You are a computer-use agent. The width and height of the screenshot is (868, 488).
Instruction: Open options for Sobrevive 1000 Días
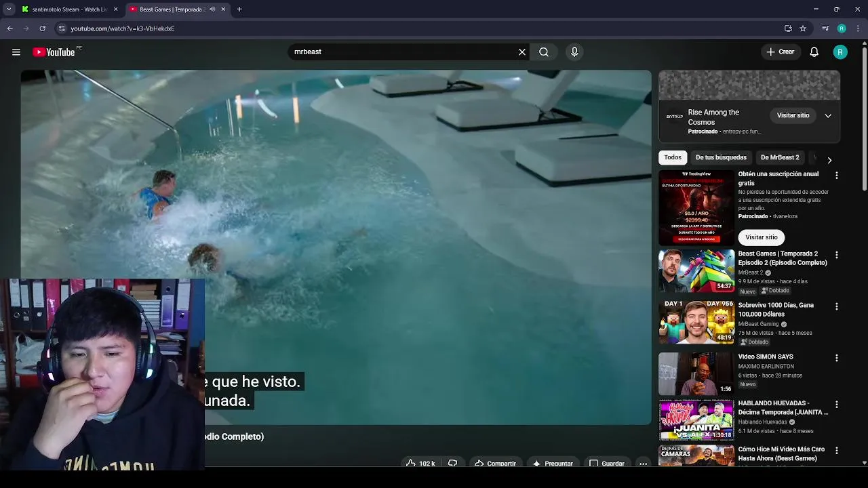pyautogui.click(x=836, y=306)
